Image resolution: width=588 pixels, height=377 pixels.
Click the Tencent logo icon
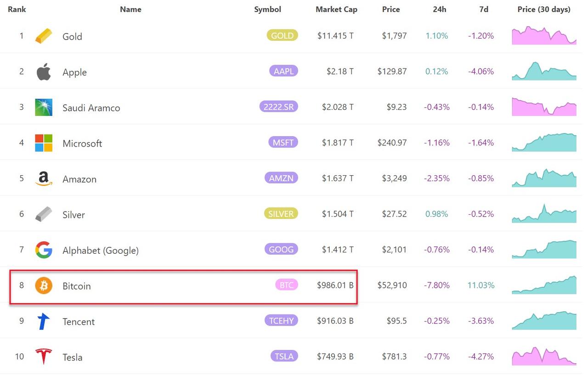[44, 321]
